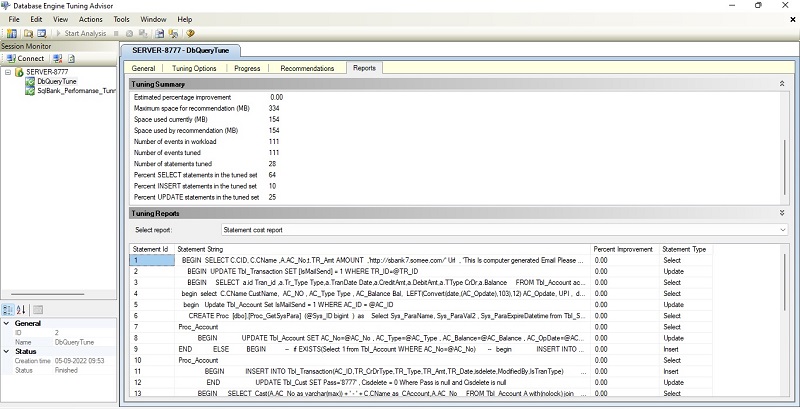Click the Save Recommendations icon
Image resolution: width=800 pixels, height=409 pixels.
tap(160, 33)
